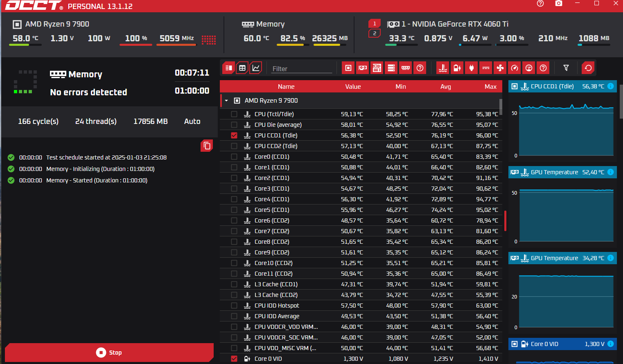
Task: Toggle fan sensor type filter
Action: (500, 68)
